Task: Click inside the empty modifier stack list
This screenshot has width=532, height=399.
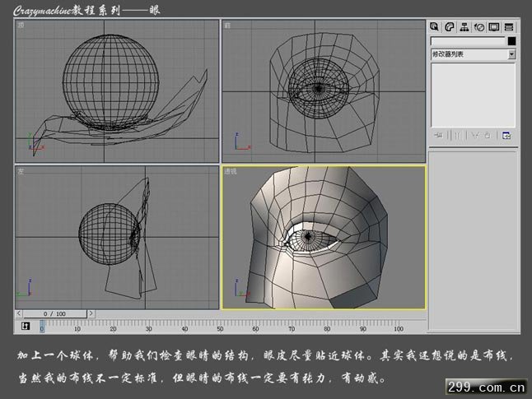Action: coord(473,95)
